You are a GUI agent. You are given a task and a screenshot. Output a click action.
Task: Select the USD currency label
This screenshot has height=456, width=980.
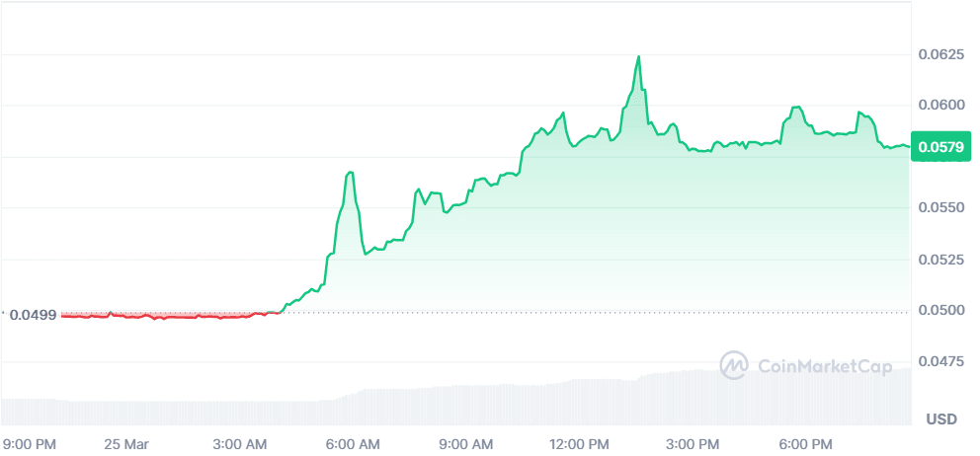click(x=940, y=419)
